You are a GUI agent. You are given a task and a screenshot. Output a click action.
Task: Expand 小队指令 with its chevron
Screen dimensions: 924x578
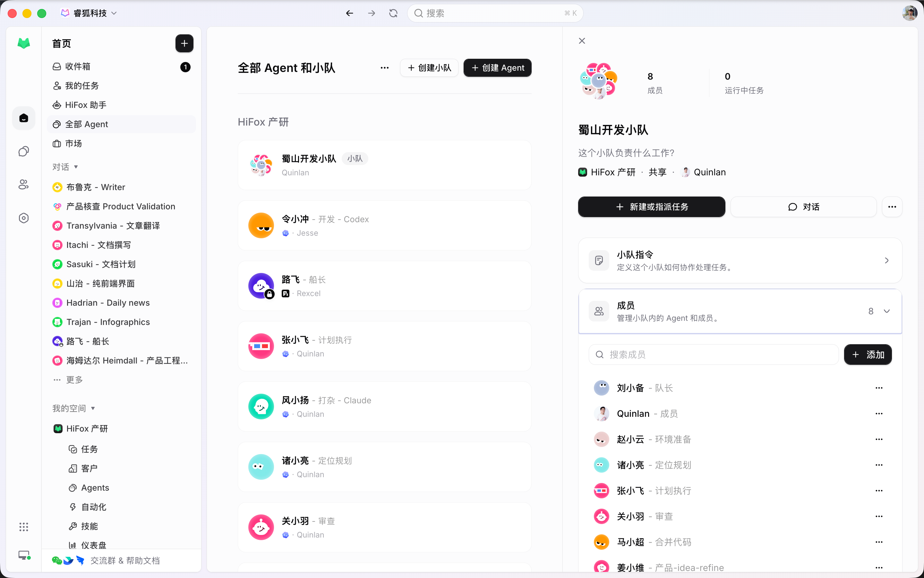pos(886,261)
